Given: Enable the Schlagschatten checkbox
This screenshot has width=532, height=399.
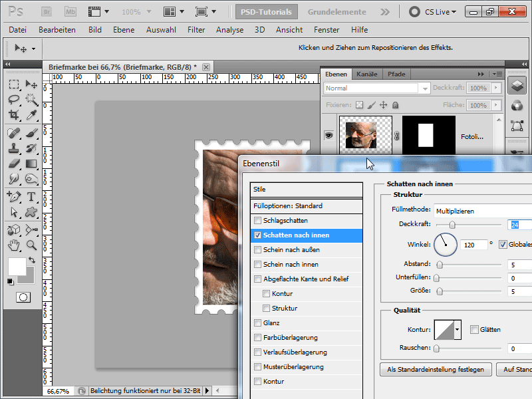Looking at the screenshot, I should [257, 221].
